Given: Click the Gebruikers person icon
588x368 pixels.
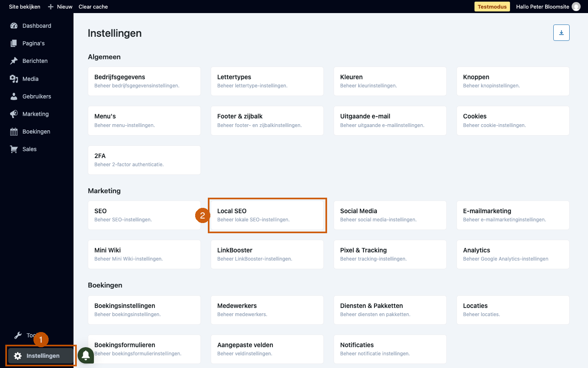Looking at the screenshot, I should pos(14,96).
